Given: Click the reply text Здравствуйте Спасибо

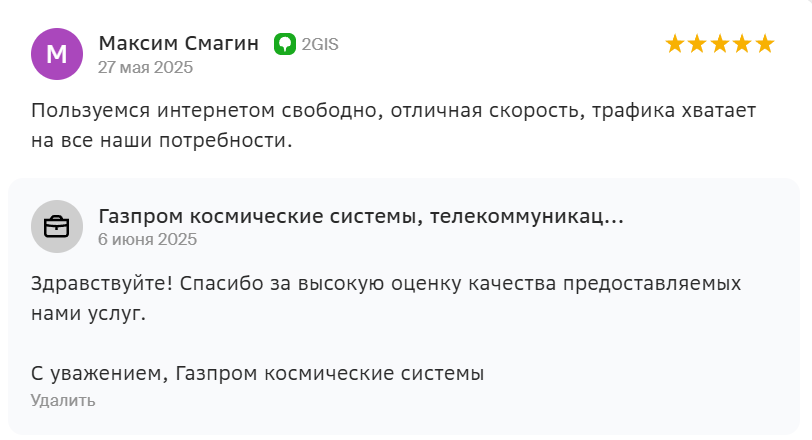Looking at the screenshot, I should point(386,298).
